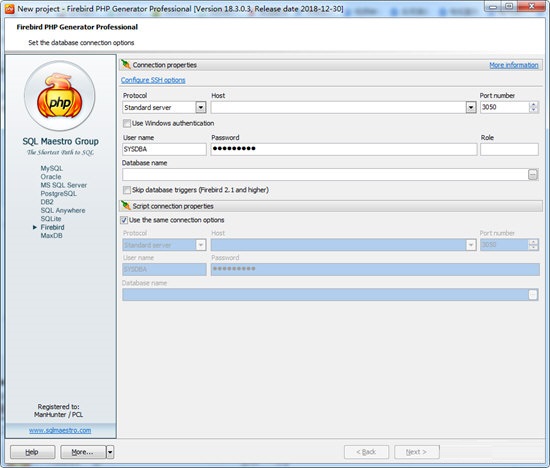
Task: Click the Help button
Action: tap(32, 452)
